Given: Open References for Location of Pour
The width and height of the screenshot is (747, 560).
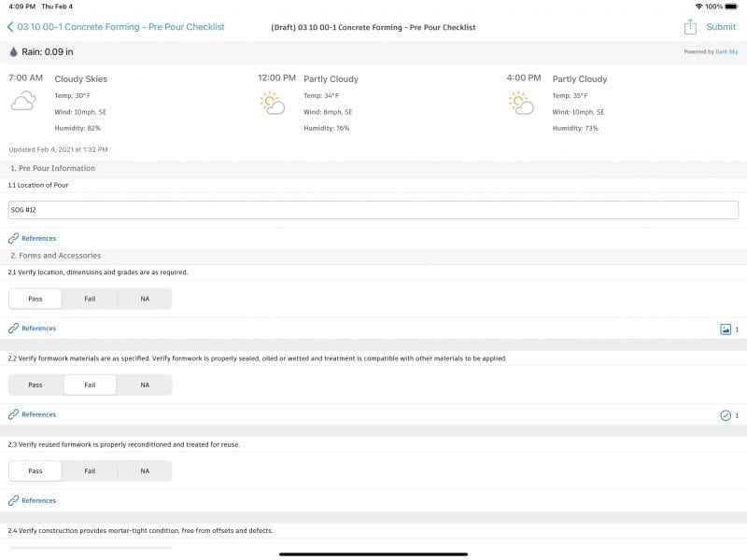Looking at the screenshot, I should point(38,238).
